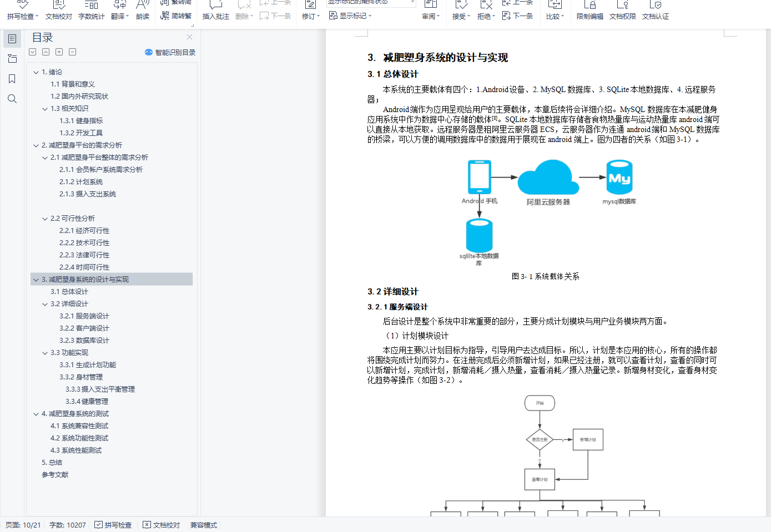Click the 页面: 10/21 page indicator
The width and height of the screenshot is (771, 532).
coord(23,525)
